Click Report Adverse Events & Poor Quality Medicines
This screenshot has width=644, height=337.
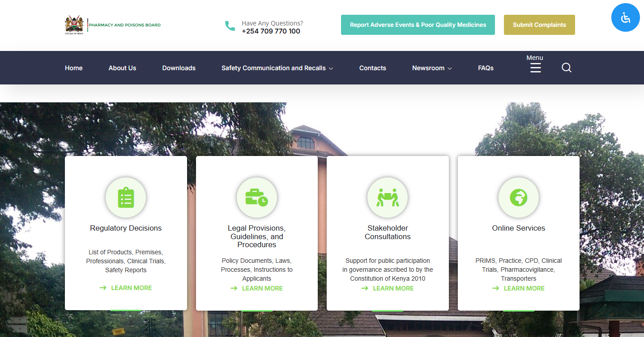(x=418, y=25)
